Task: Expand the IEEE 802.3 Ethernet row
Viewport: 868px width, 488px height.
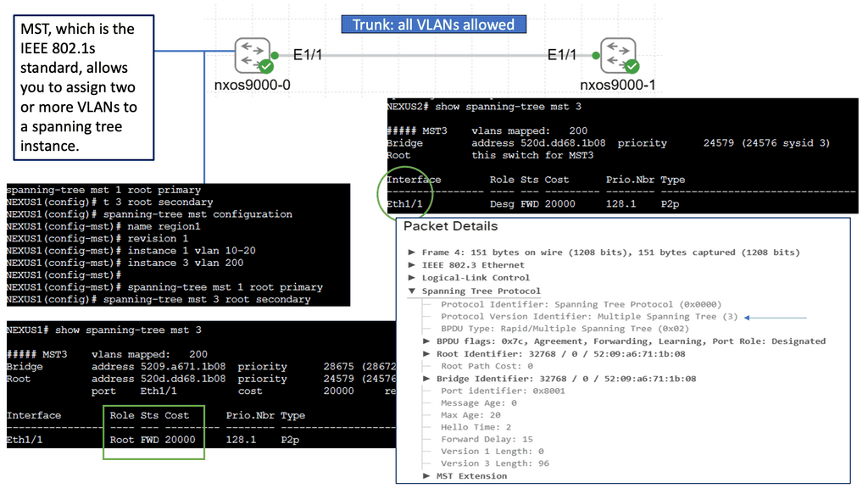Action: 412,265
